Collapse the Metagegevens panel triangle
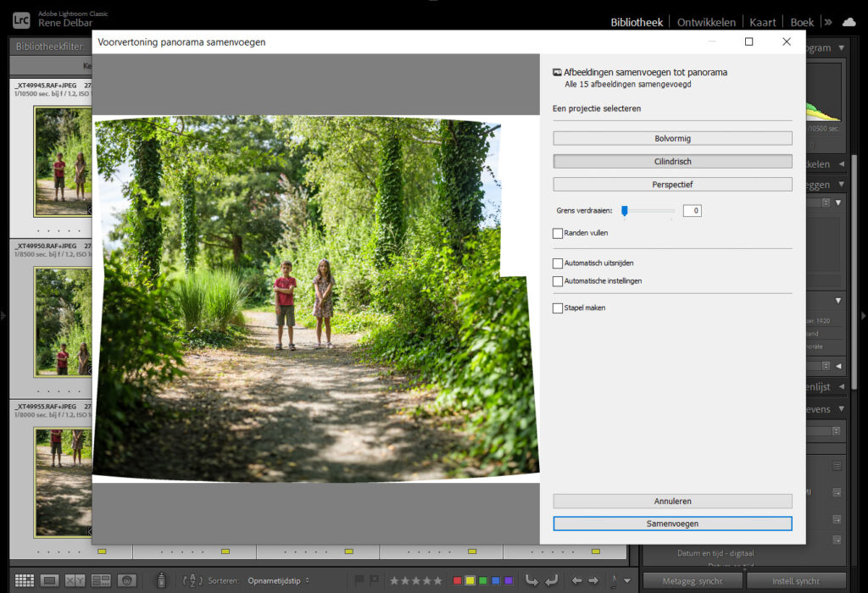The height and width of the screenshot is (593, 868). pos(842,409)
